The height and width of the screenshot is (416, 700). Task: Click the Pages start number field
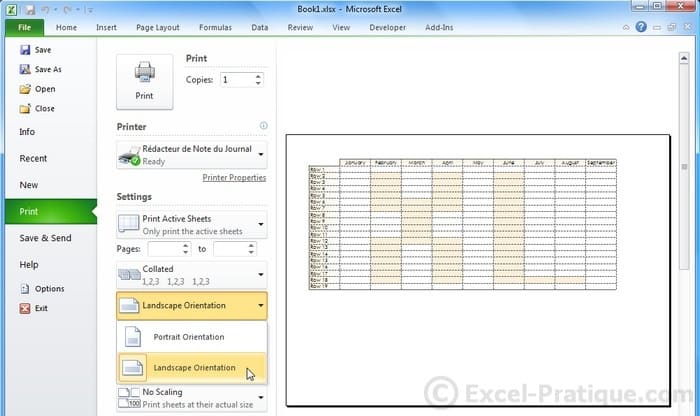[165, 249]
